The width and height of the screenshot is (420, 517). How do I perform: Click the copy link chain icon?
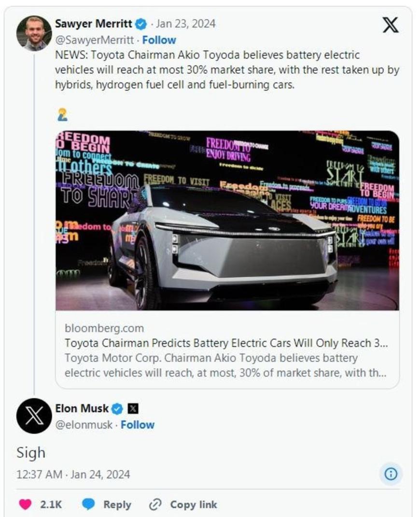(x=155, y=504)
